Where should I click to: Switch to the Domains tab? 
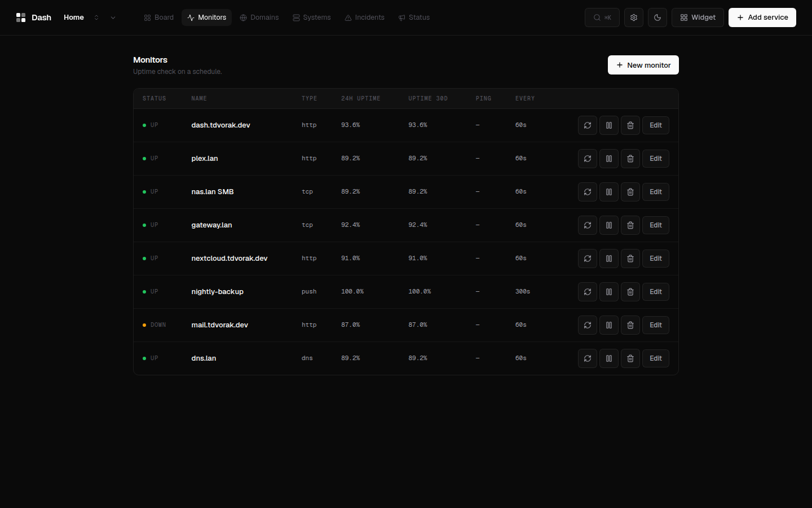(x=259, y=17)
